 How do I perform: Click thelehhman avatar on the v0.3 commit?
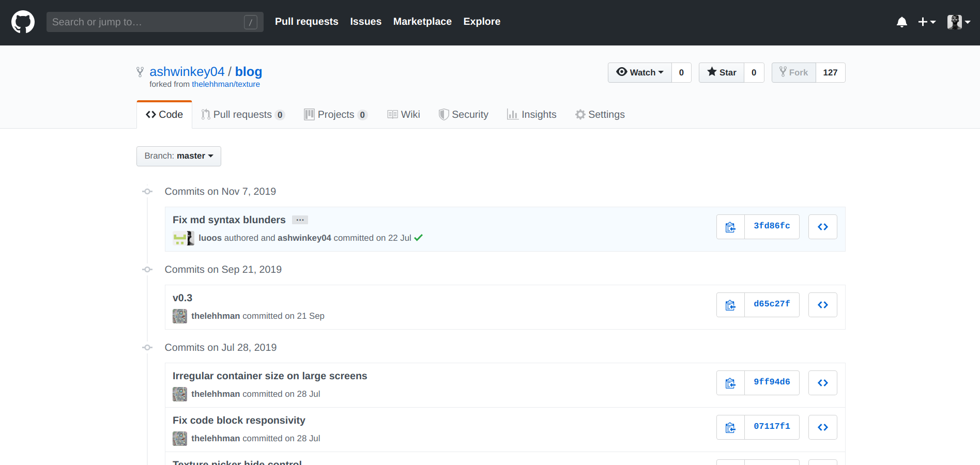[180, 316]
